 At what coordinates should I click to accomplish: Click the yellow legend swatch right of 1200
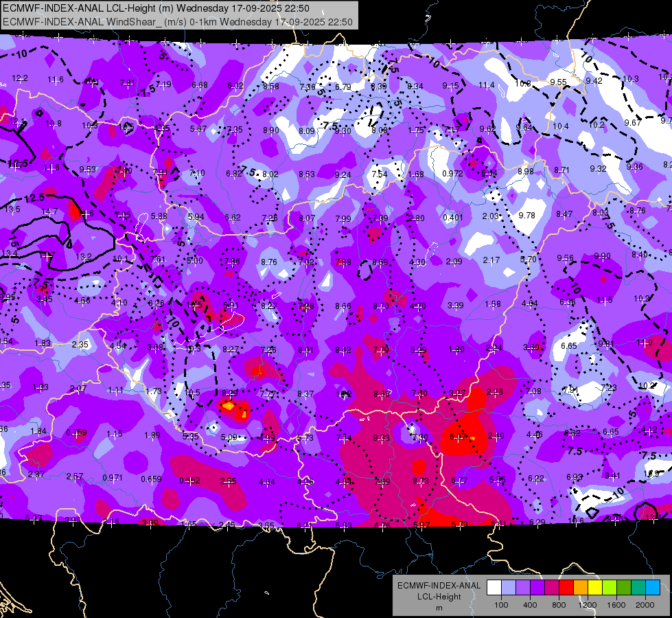pyautogui.click(x=595, y=587)
